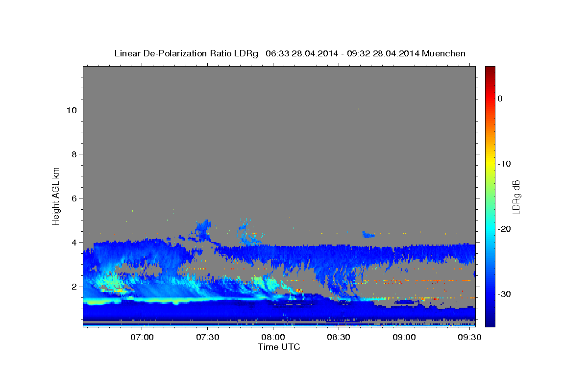Click the '08:30' time axis label
The height and width of the screenshot is (392, 588).
click(339, 337)
